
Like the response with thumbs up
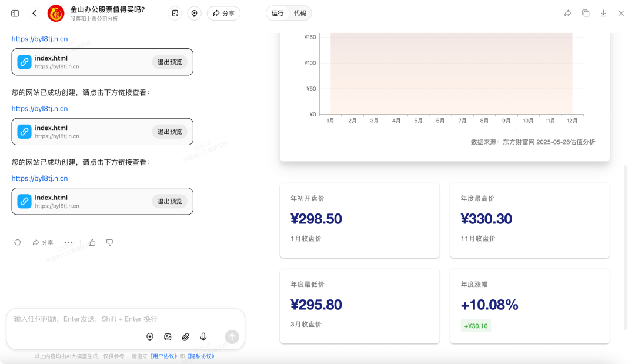click(x=92, y=242)
